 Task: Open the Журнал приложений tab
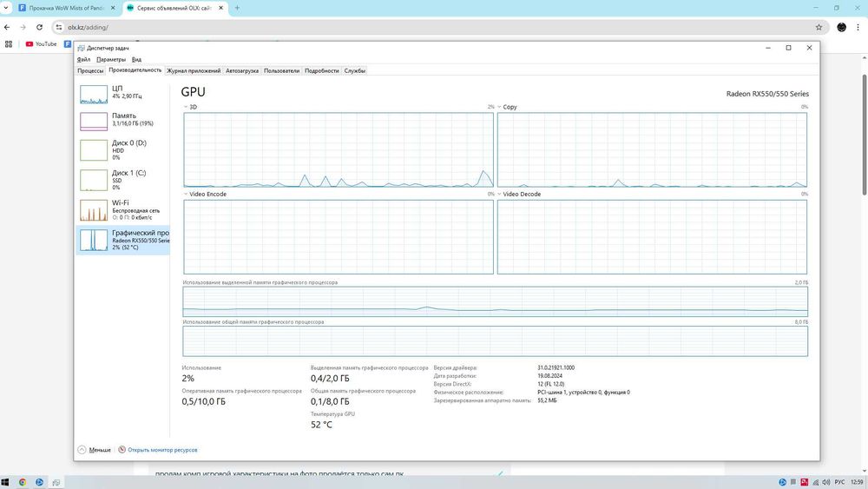194,71
